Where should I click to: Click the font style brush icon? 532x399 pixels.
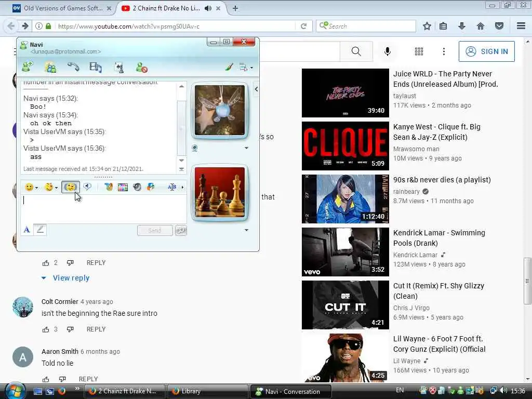pos(109,187)
